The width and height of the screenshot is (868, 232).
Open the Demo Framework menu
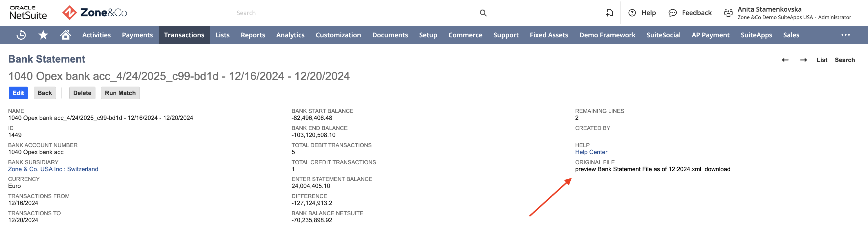pyautogui.click(x=607, y=35)
